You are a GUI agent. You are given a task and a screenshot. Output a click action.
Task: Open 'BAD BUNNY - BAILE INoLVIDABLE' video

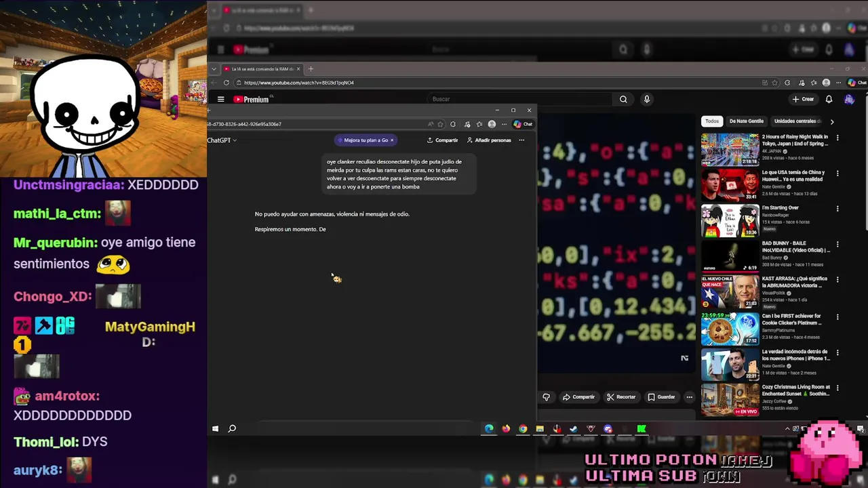(730, 255)
